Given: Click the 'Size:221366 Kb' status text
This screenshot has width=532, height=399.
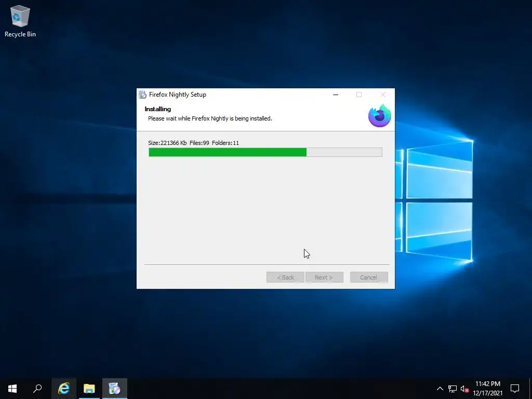Looking at the screenshot, I should (x=167, y=143).
